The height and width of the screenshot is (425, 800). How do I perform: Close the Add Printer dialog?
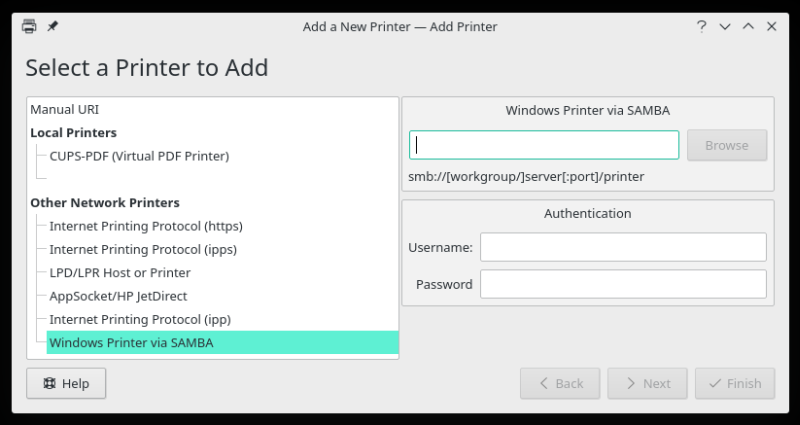pos(771,26)
